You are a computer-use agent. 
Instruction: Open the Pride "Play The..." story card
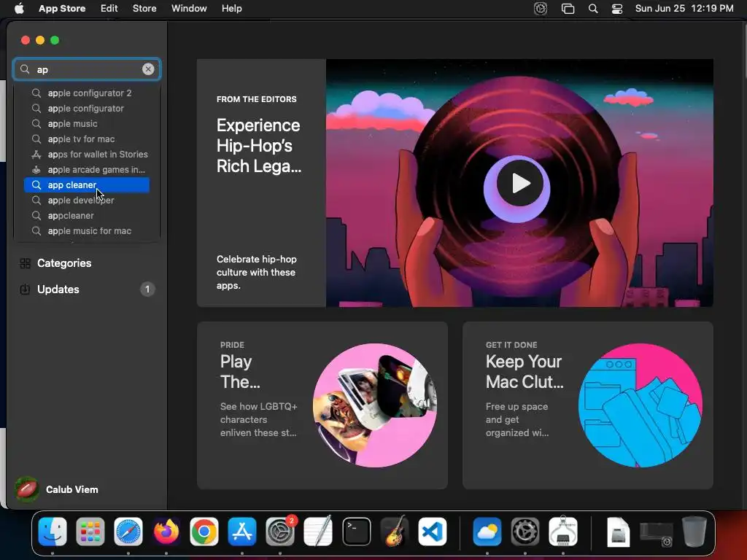click(322, 405)
